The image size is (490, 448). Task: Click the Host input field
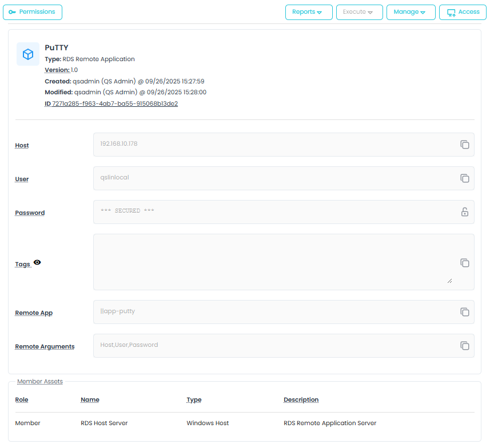pos(274,144)
